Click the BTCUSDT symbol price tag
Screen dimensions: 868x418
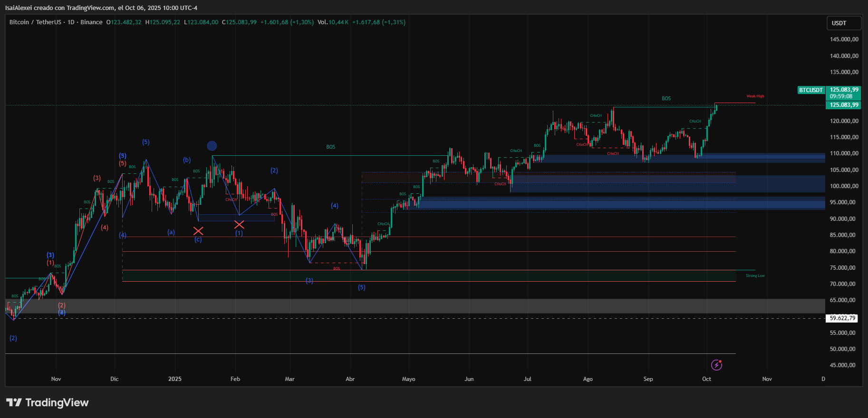(810, 90)
